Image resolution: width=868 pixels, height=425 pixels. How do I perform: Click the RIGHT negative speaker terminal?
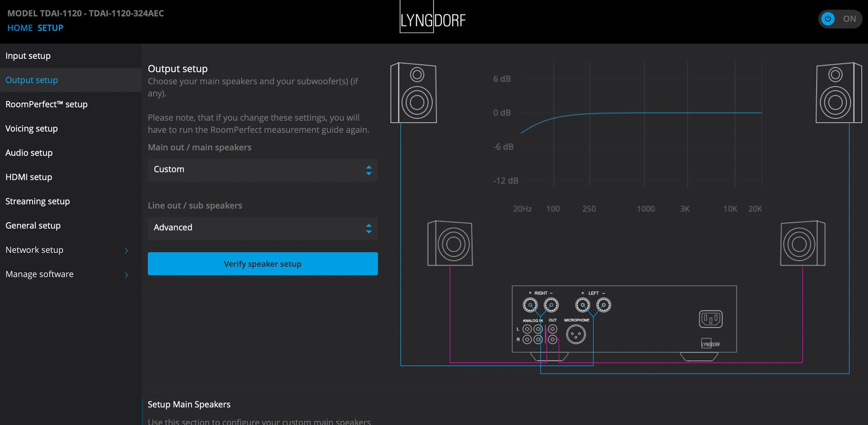coord(551,305)
